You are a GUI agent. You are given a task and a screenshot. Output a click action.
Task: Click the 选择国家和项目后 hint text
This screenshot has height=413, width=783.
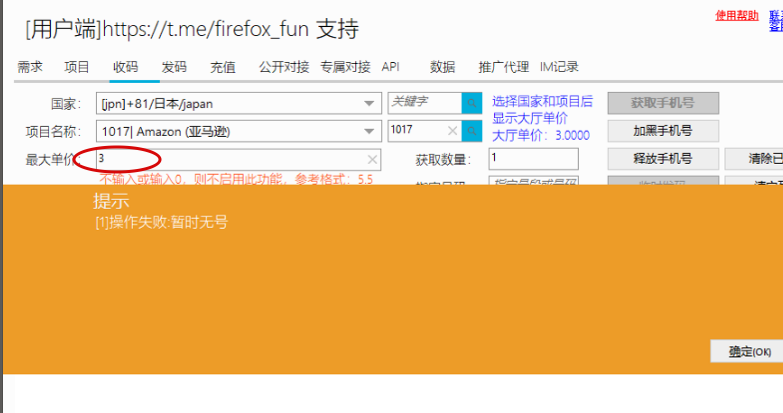(x=542, y=101)
